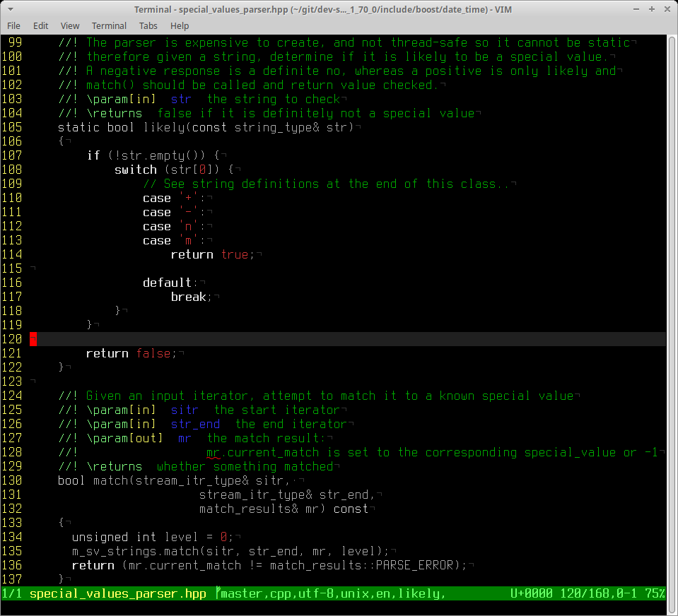
Task: Click 'special_values_parser.hpp' in the status line
Action: (x=117, y=593)
